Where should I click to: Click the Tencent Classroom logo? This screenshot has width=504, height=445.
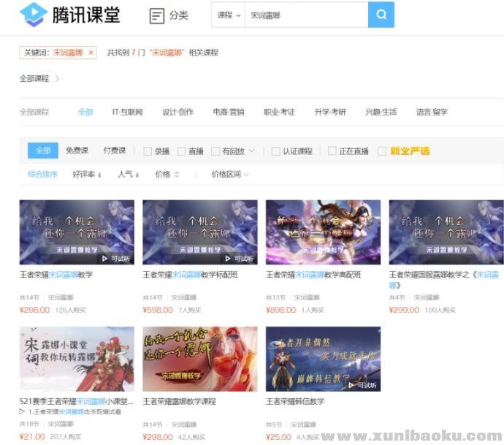pos(69,15)
